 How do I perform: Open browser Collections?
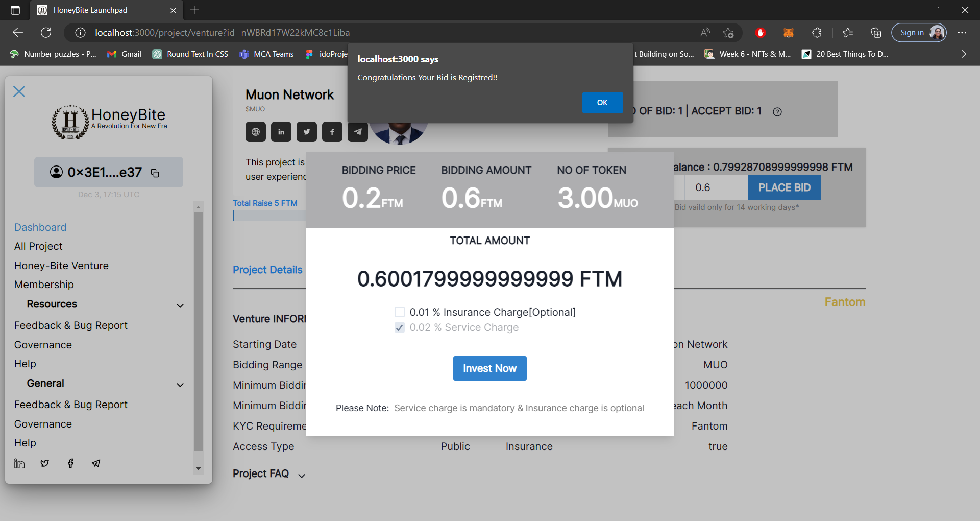(x=876, y=33)
